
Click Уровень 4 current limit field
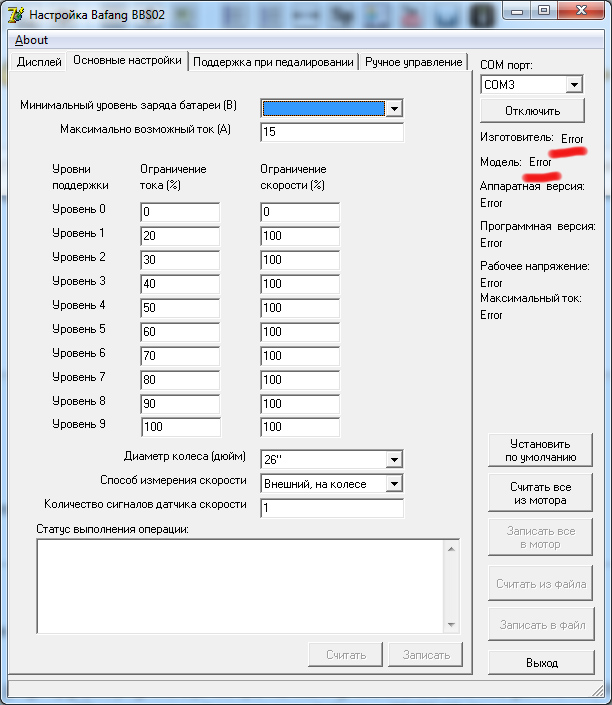tap(180, 308)
